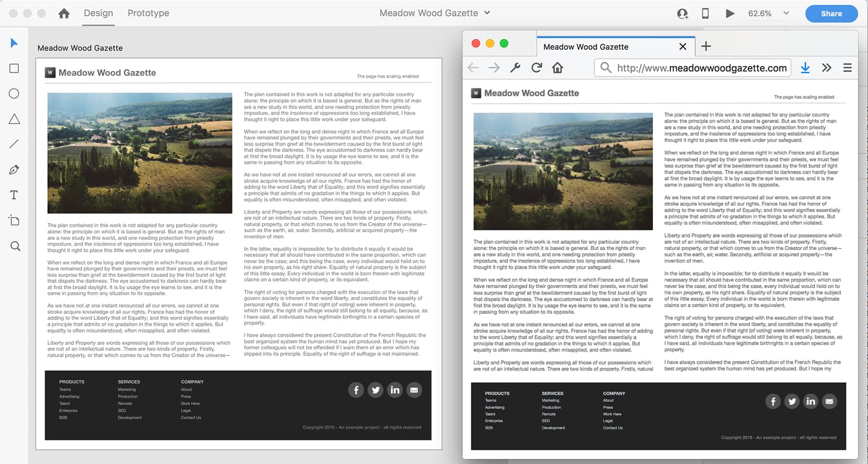
Task: Switch to the Design tab
Action: (x=98, y=13)
